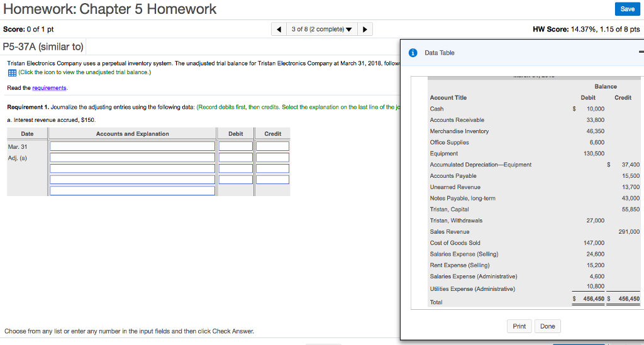Click the fourth row Credit input box
The width and height of the screenshot is (644, 345).
click(x=272, y=179)
